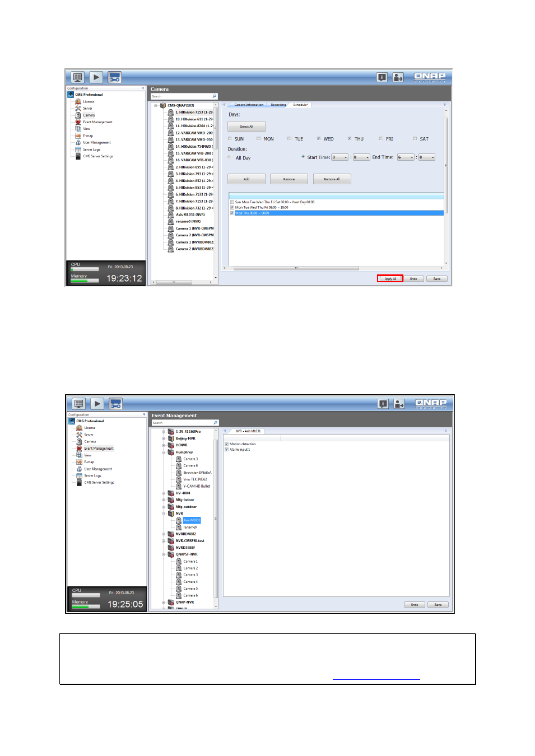Collapse CMS-QNAP(102) tree node
This screenshot has height=756, width=535.
coord(156,105)
